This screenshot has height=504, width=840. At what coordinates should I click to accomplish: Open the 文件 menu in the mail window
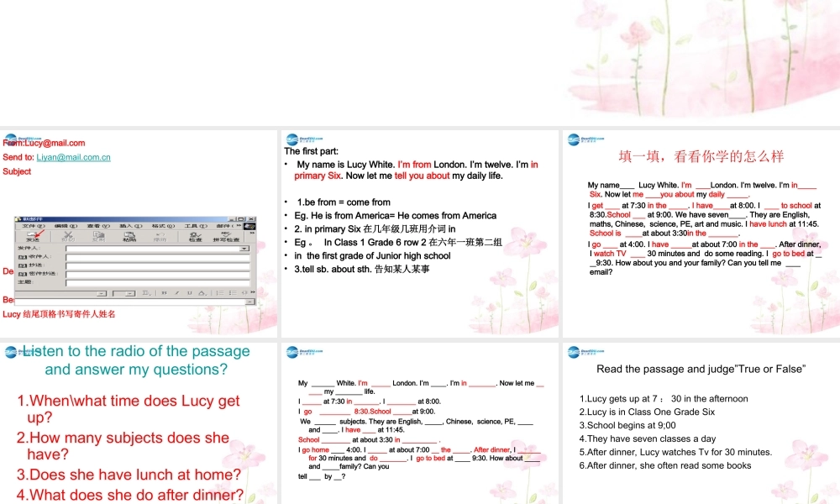[34, 226]
